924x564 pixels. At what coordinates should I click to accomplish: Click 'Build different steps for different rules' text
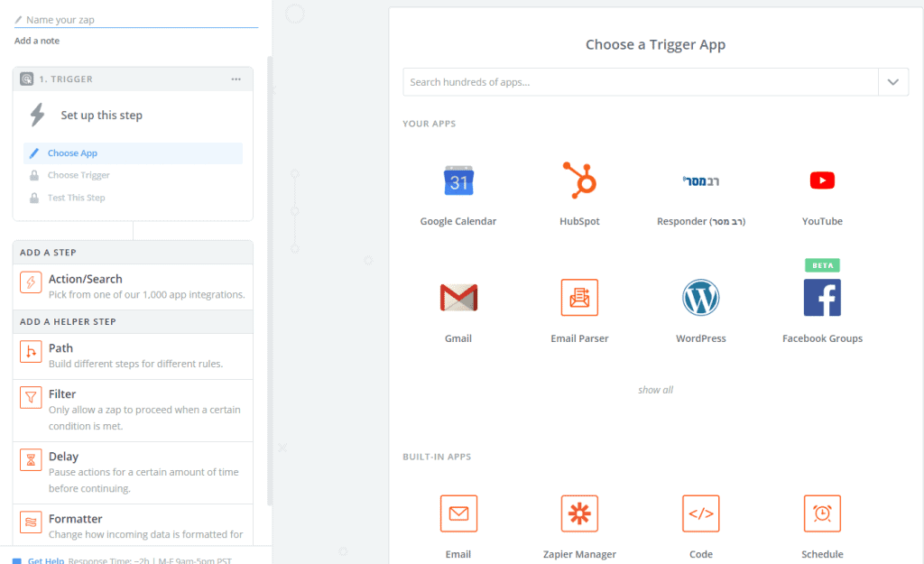coord(135,364)
